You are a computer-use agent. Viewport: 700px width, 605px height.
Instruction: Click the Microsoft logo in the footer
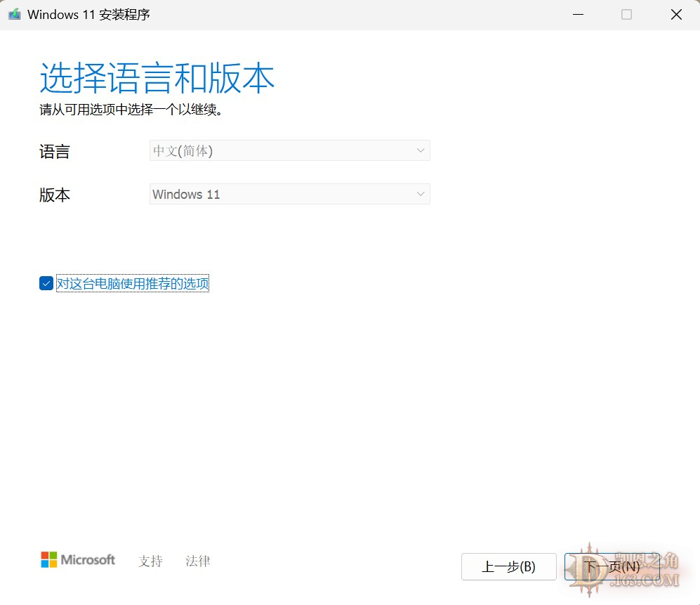pyautogui.click(x=78, y=559)
